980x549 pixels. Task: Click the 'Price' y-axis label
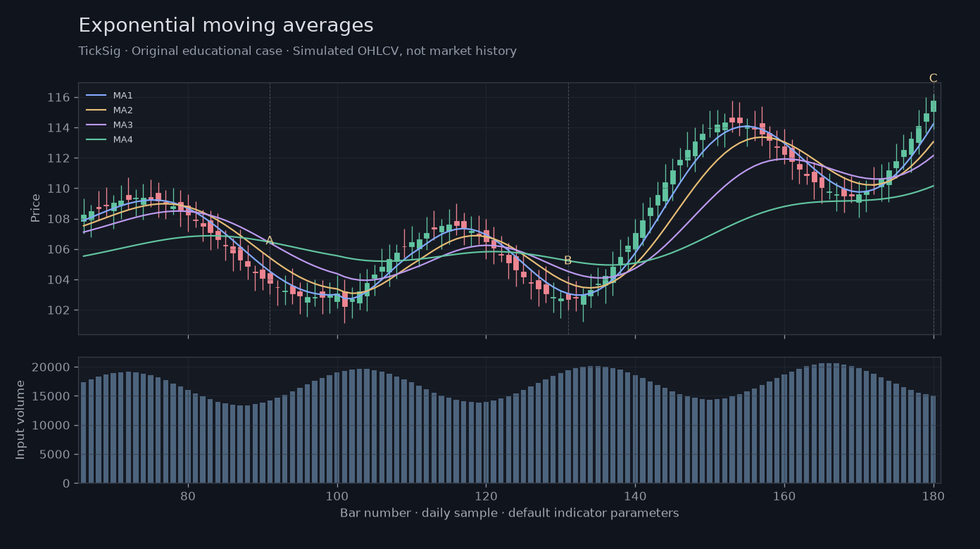[x=35, y=208]
